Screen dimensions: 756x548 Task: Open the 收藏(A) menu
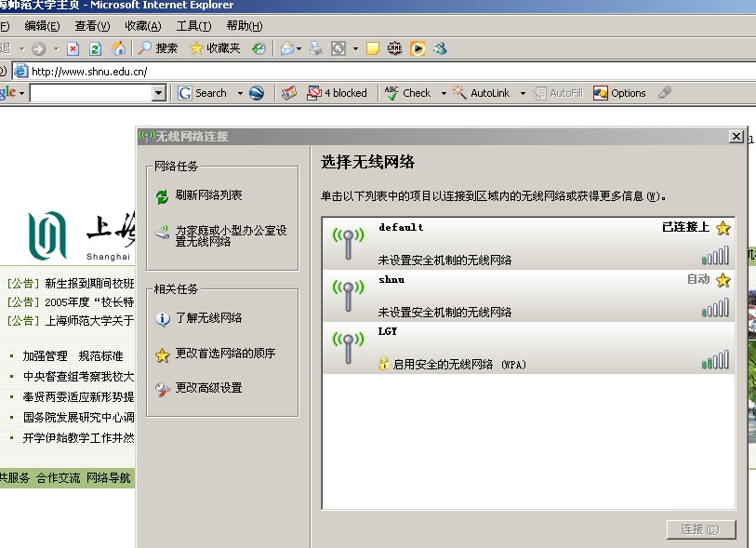142,26
